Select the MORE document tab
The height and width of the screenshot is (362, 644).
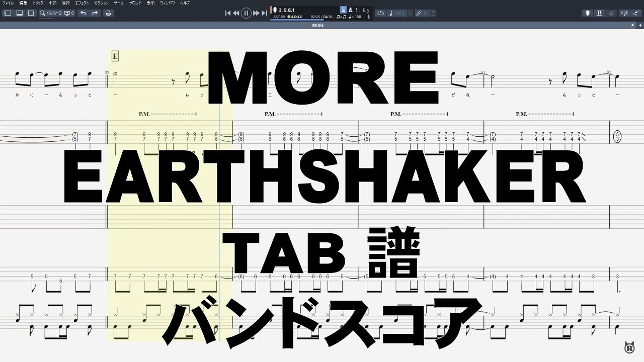(x=318, y=25)
